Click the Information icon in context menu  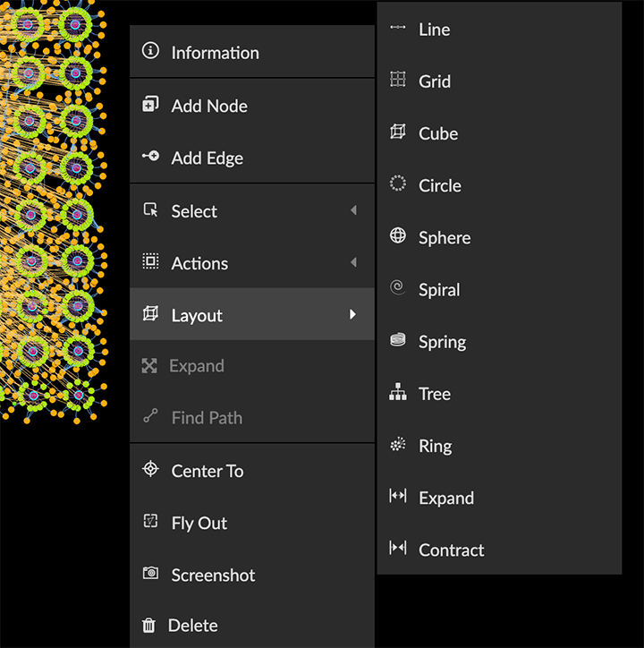(x=150, y=52)
